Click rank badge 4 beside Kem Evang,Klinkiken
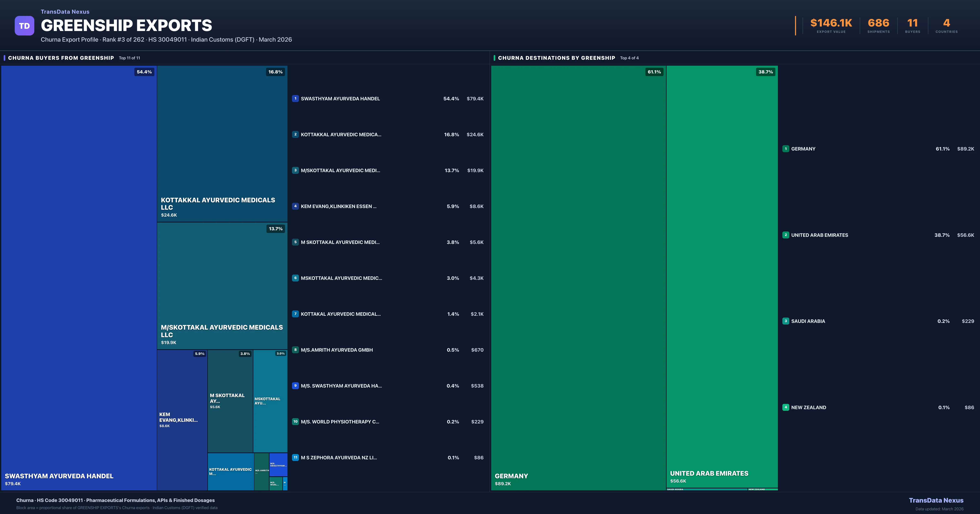Screen dimensions: 980x514 295,206
